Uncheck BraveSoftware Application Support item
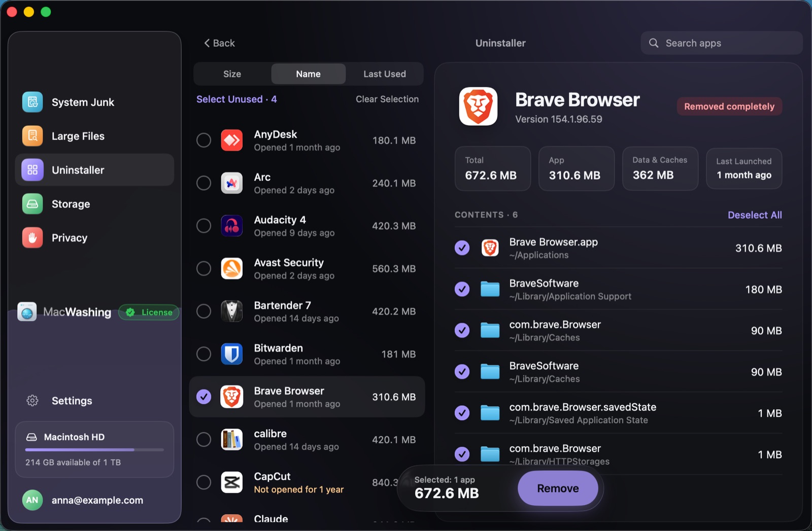This screenshot has height=531, width=812. click(x=462, y=289)
